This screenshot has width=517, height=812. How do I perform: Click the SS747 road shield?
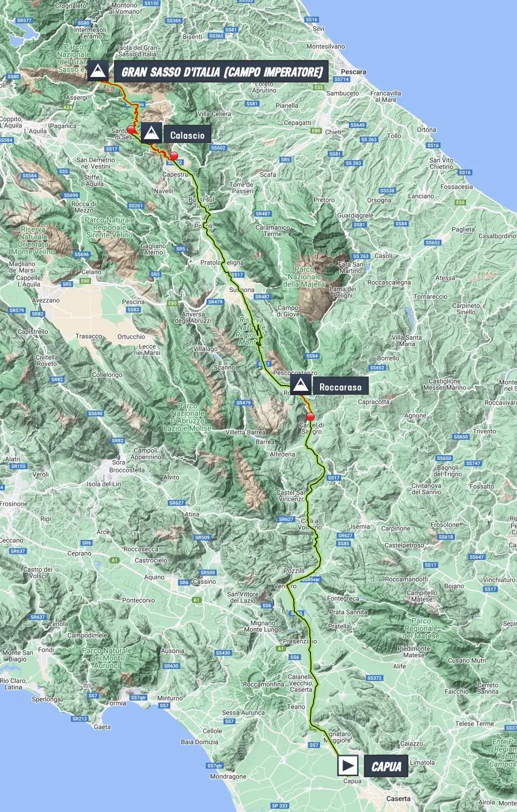pos(473,463)
